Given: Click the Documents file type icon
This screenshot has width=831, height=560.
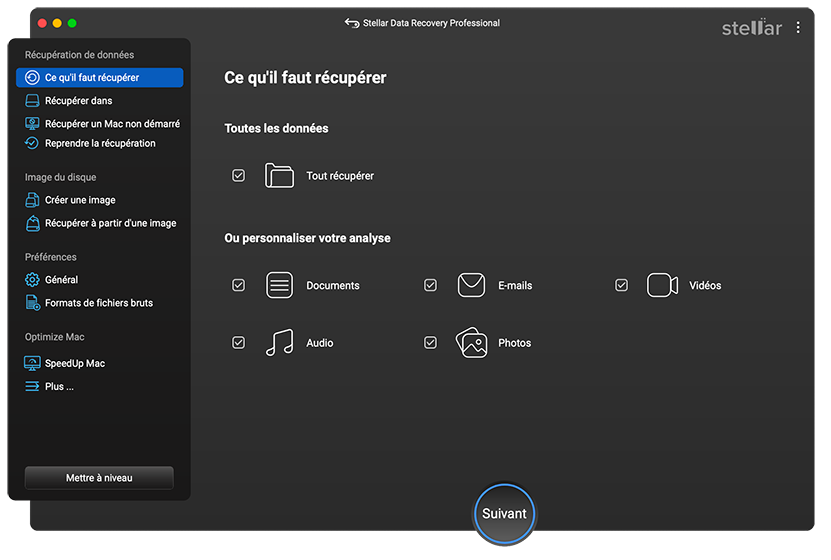Looking at the screenshot, I should 279,285.
